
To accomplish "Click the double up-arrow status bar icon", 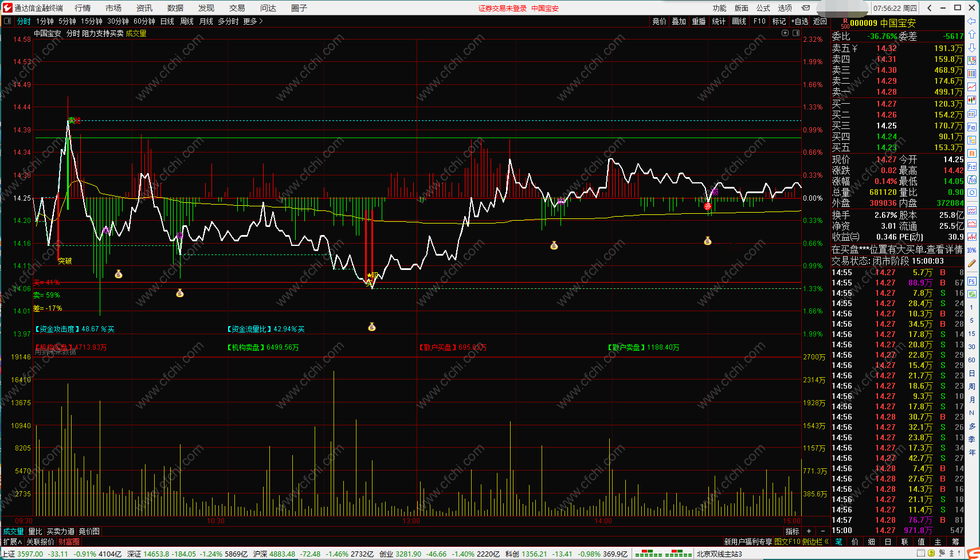I will [951, 553].
